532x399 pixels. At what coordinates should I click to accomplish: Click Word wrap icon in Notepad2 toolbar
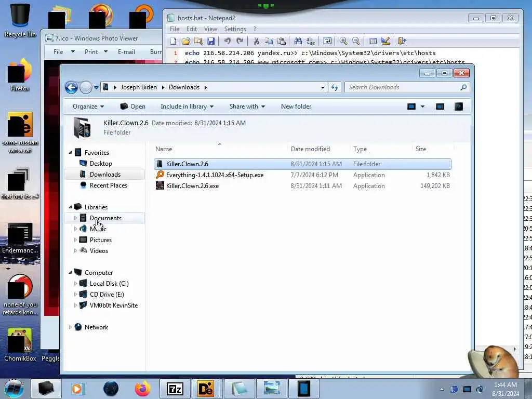(327, 41)
